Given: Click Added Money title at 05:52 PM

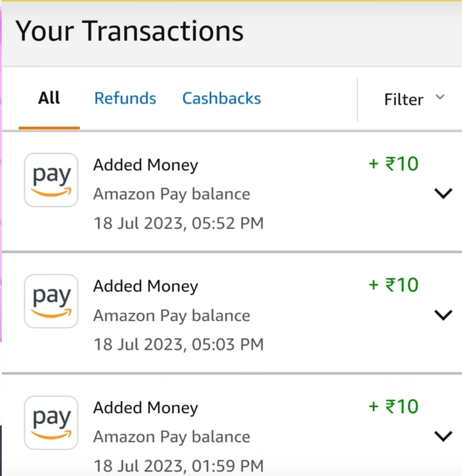Looking at the screenshot, I should [145, 165].
